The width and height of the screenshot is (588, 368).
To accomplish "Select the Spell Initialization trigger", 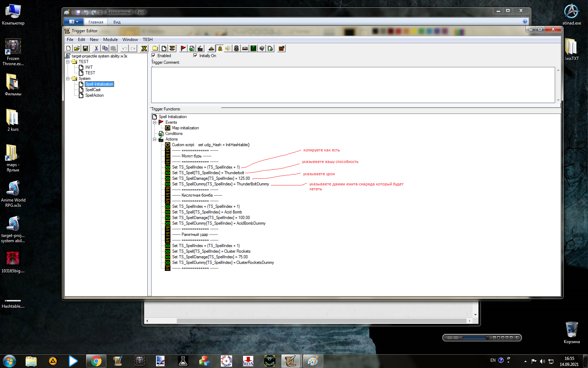I will point(99,84).
